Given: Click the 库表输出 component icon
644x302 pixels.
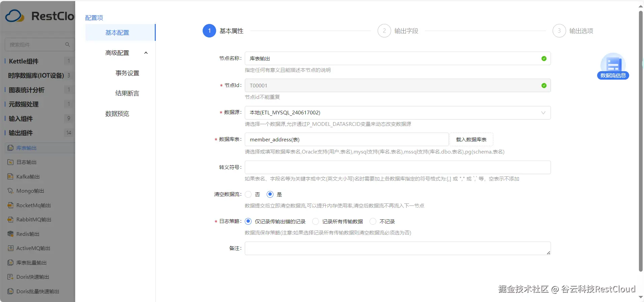Looking at the screenshot, I should [10, 148].
